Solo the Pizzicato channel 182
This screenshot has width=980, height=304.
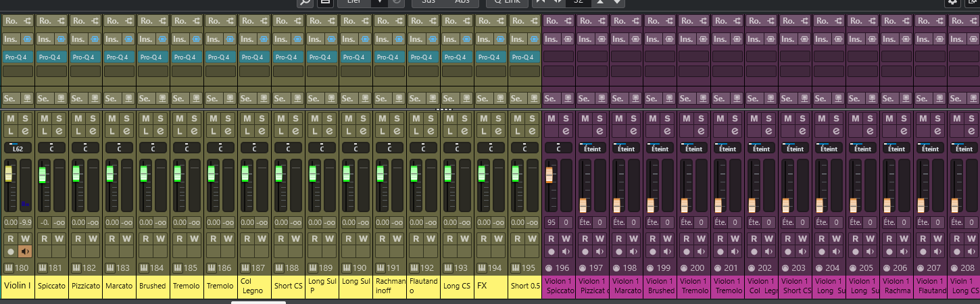tap(93, 119)
